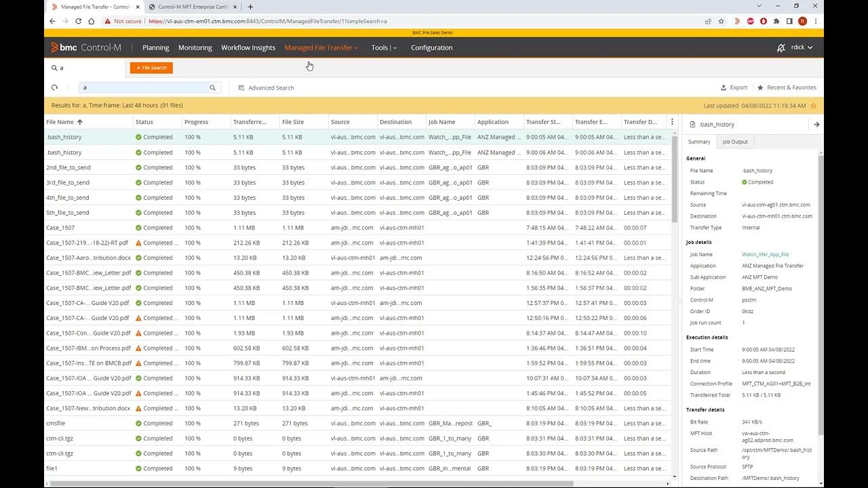Screen dimensions: 868x488
Task: Open Recent & Favorites
Action: [x=787, y=87]
